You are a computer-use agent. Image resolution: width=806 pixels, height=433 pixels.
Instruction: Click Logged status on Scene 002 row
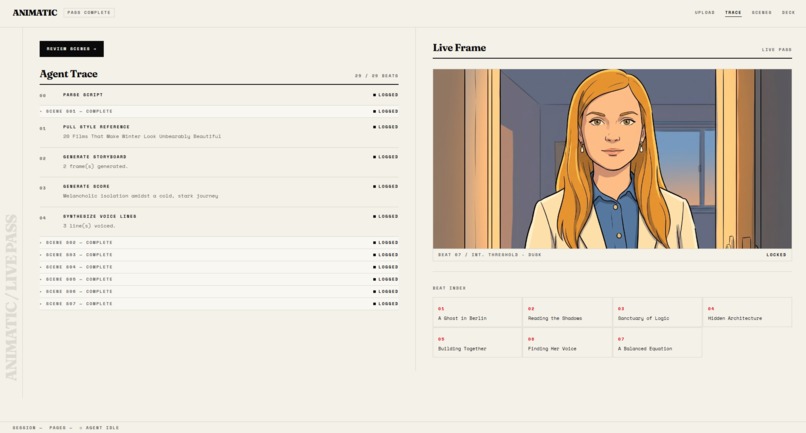386,242
